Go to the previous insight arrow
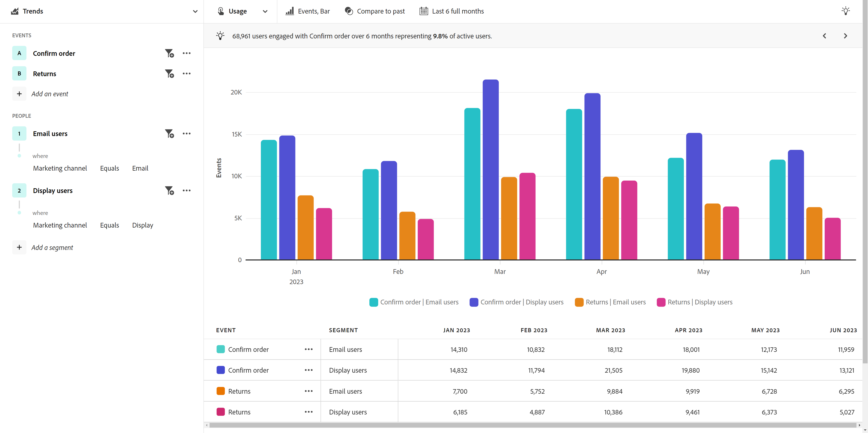 825,36
